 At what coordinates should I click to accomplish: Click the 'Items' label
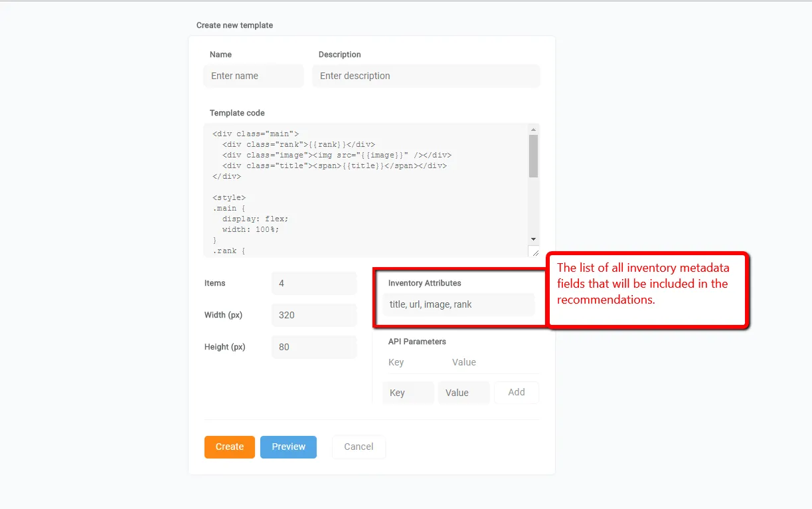click(215, 283)
